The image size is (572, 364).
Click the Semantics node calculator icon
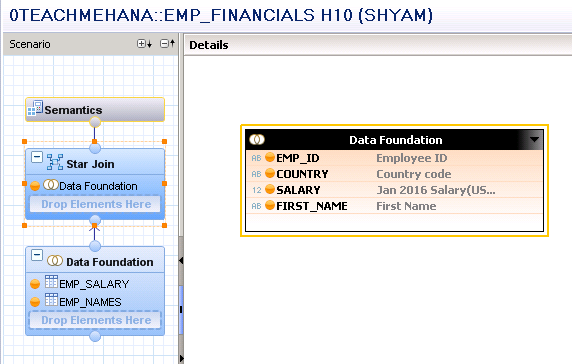[x=35, y=108]
